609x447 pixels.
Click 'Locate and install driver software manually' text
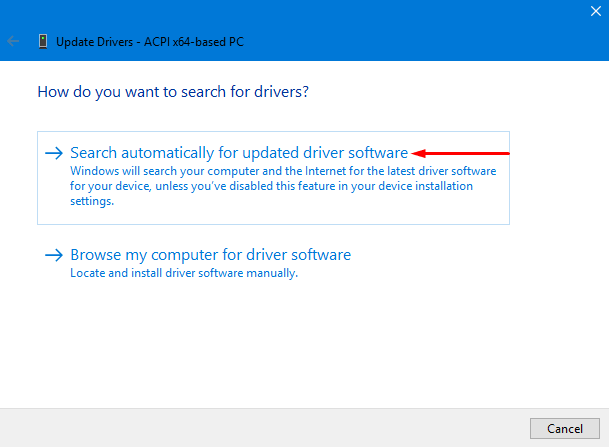click(184, 273)
